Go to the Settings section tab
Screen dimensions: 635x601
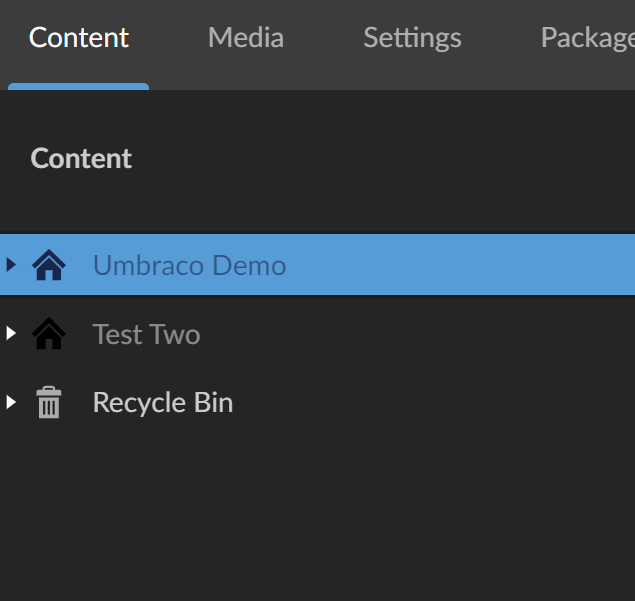(412, 38)
